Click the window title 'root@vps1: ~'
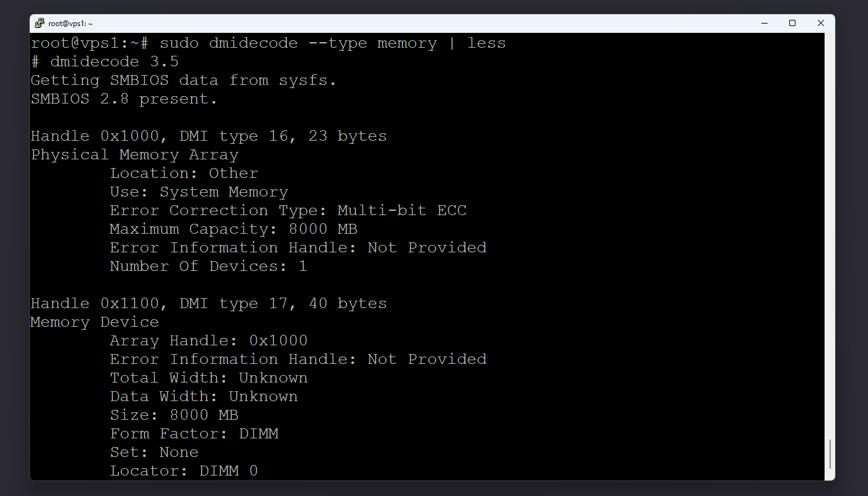The image size is (868, 496). (71, 24)
